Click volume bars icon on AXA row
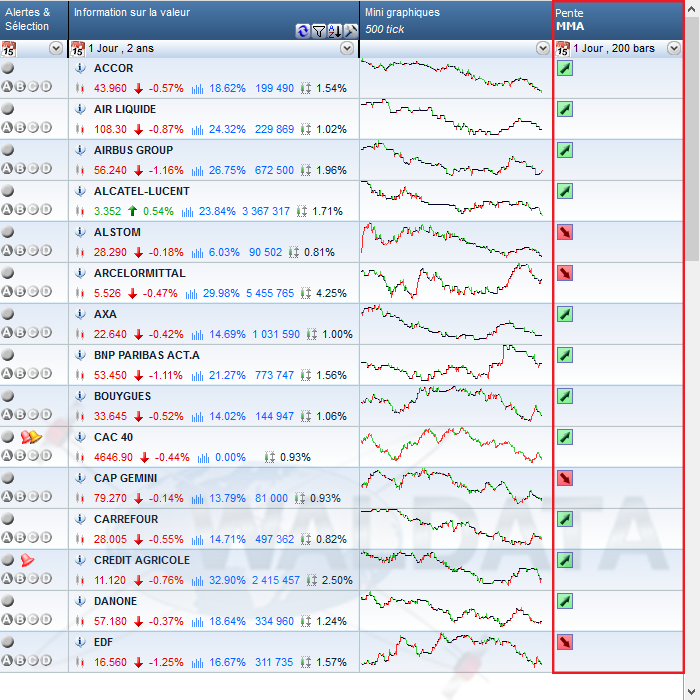Viewport: 700px width, 700px height. 197,334
